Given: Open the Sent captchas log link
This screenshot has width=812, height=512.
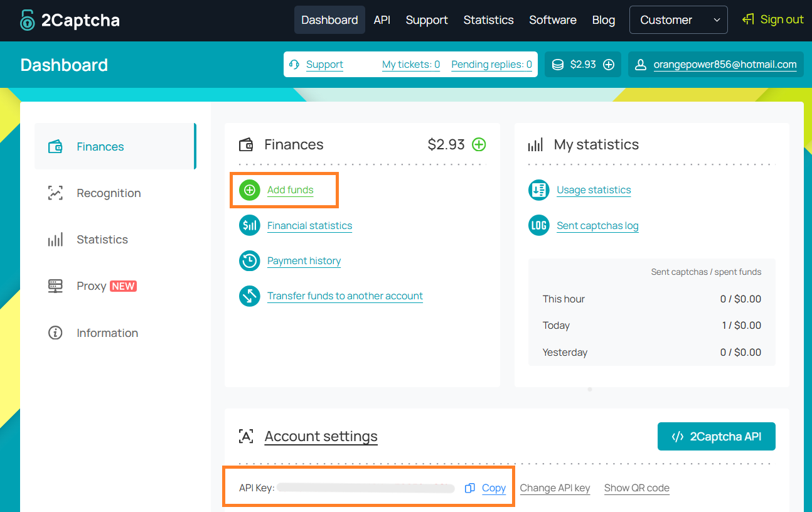Looking at the screenshot, I should tap(597, 226).
